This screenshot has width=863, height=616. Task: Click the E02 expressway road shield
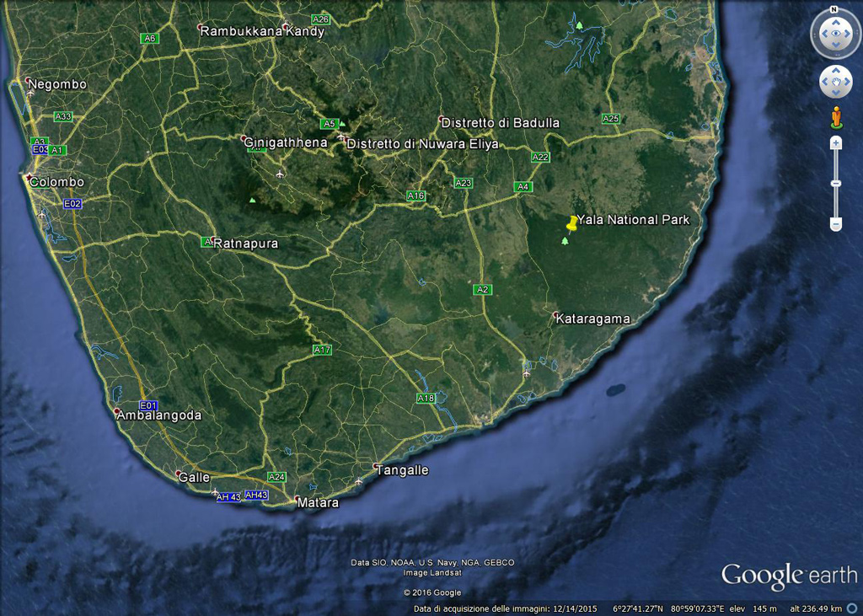[x=72, y=203]
